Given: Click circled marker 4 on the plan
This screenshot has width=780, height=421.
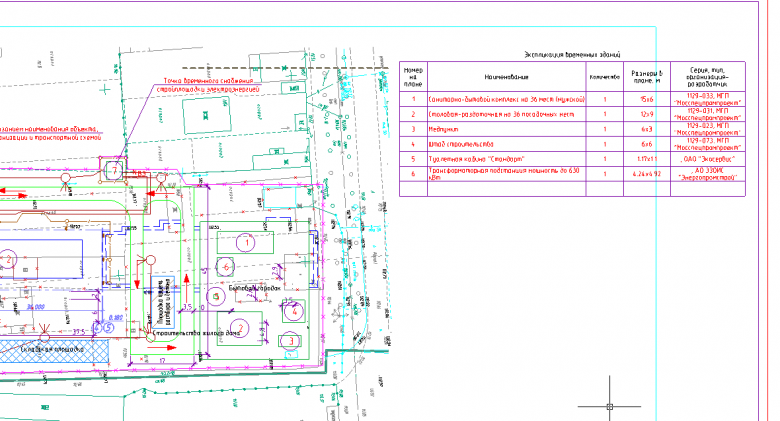Looking at the screenshot, I should pos(293,312).
